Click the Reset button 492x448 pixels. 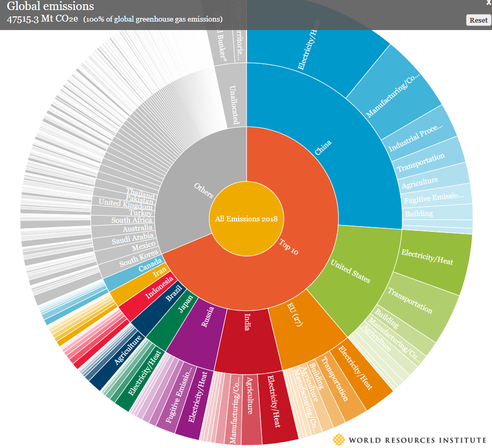478,20
